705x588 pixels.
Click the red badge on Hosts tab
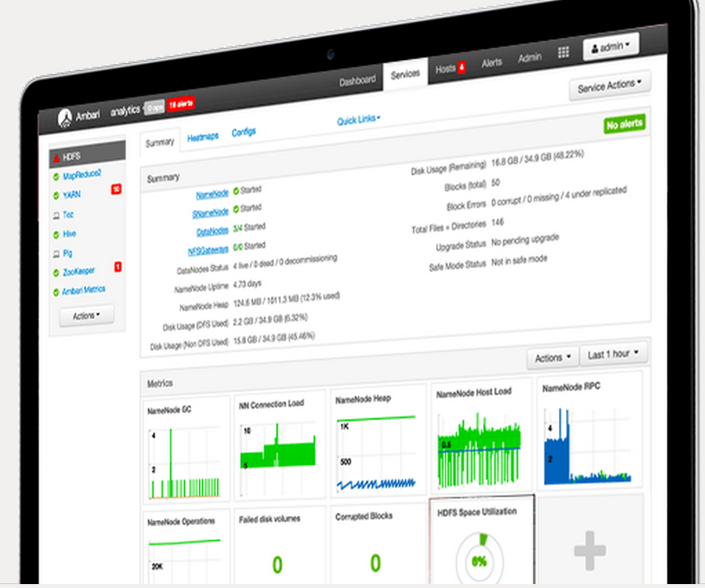point(461,67)
